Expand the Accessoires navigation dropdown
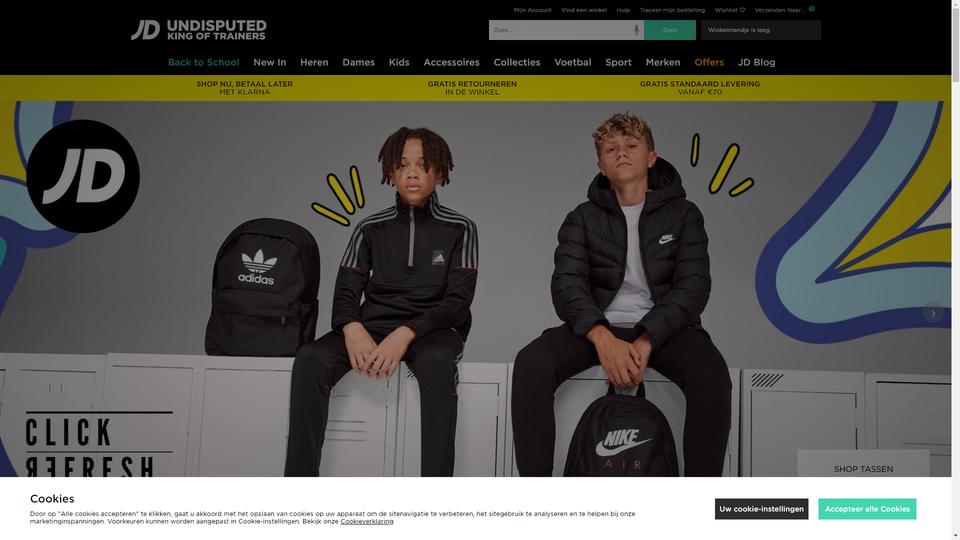The image size is (960, 540). click(x=451, y=62)
